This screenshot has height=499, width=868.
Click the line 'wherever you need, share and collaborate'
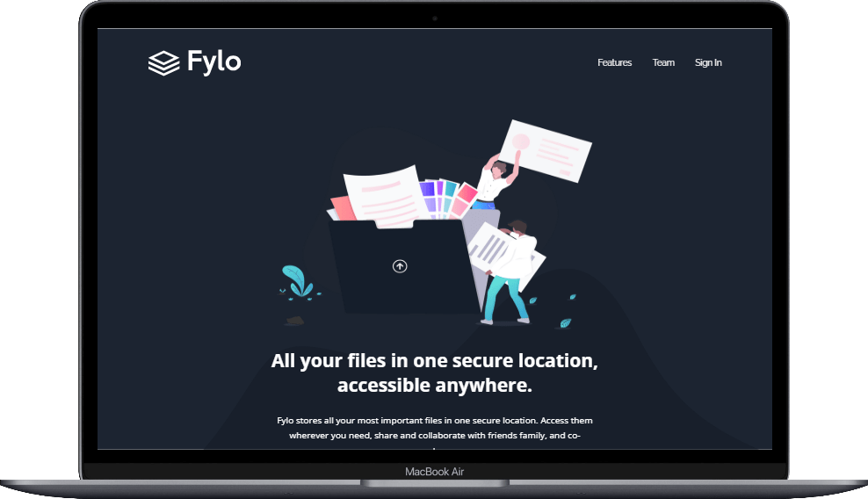click(435, 436)
